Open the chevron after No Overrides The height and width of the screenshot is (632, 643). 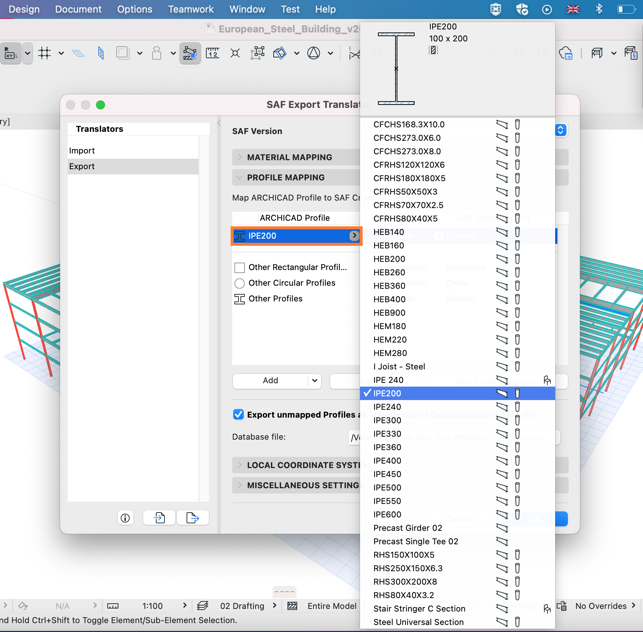pos(634,605)
